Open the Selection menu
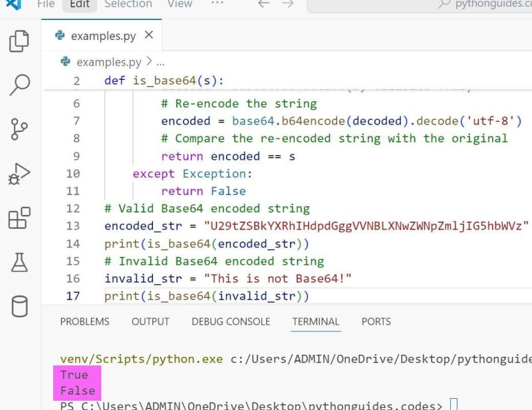Screen dimensions: 532x410 tap(128, 4)
